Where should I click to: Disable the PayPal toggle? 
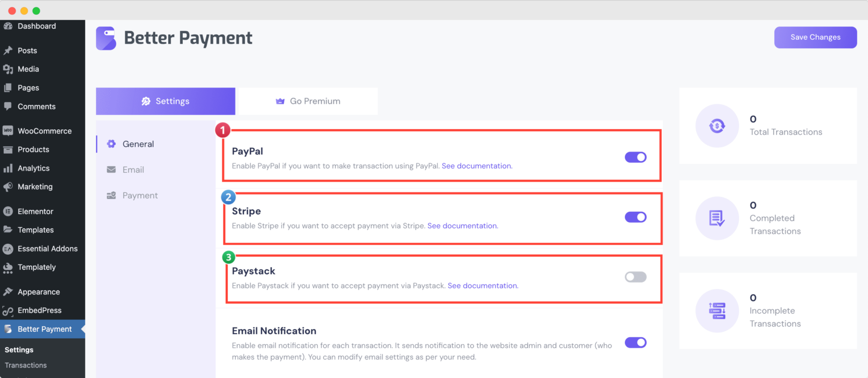636,157
